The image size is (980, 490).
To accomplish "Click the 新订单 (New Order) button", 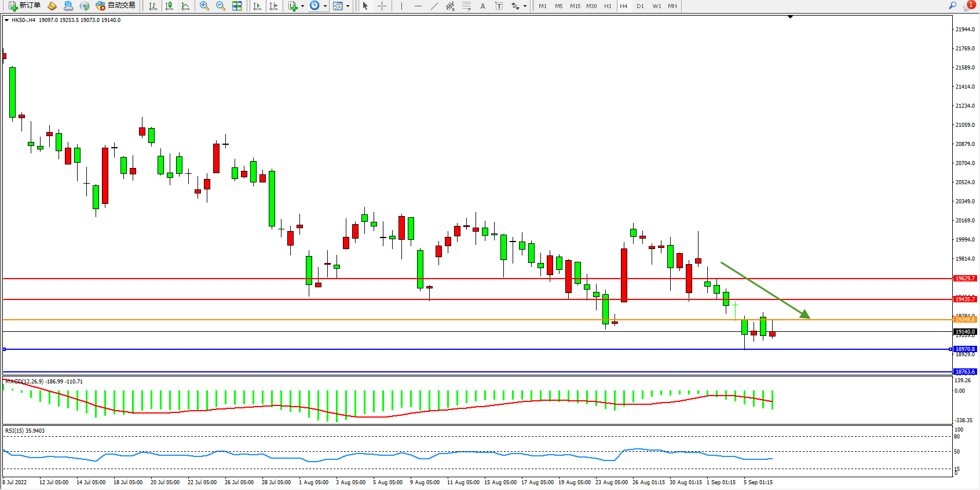I will [x=24, y=6].
